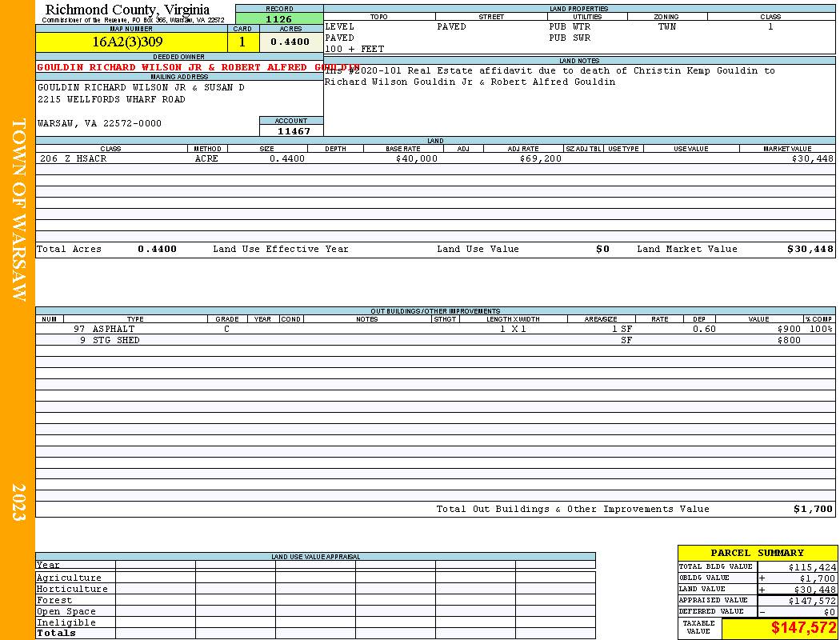840x640 pixels.
Task: Click the Land Use Value $0 amount
Action: tap(602, 249)
